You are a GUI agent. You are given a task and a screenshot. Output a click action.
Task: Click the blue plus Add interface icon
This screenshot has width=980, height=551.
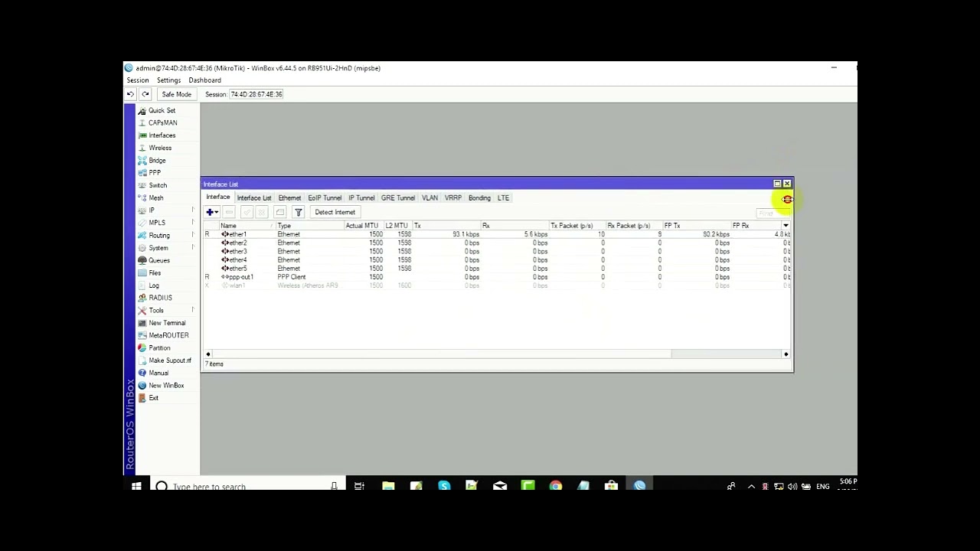tap(212, 212)
